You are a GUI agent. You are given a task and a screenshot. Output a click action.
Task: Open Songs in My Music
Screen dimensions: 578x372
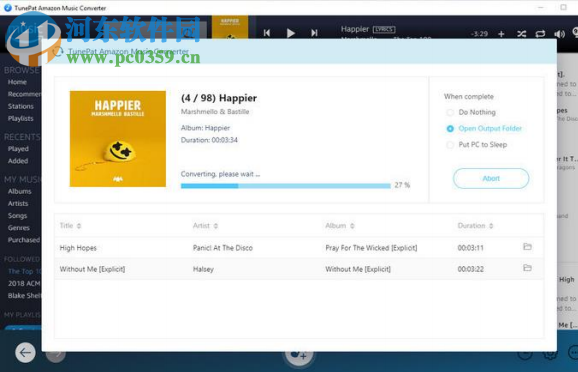pyautogui.click(x=17, y=216)
